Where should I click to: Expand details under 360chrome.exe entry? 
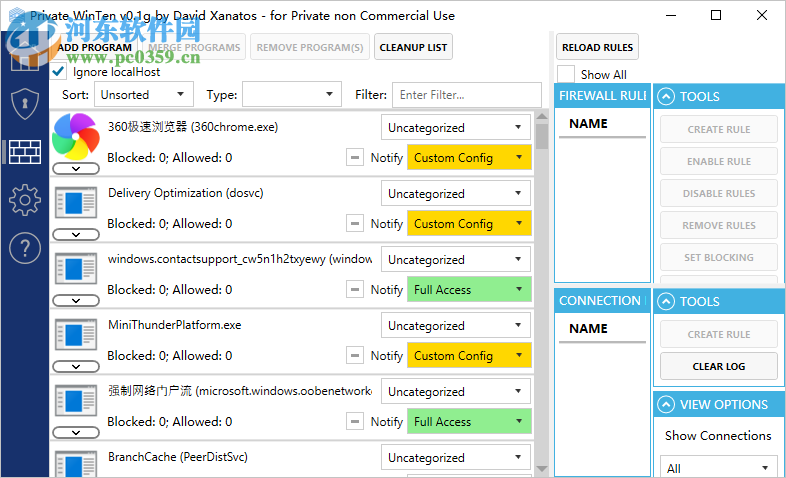[x=76, y=169]
